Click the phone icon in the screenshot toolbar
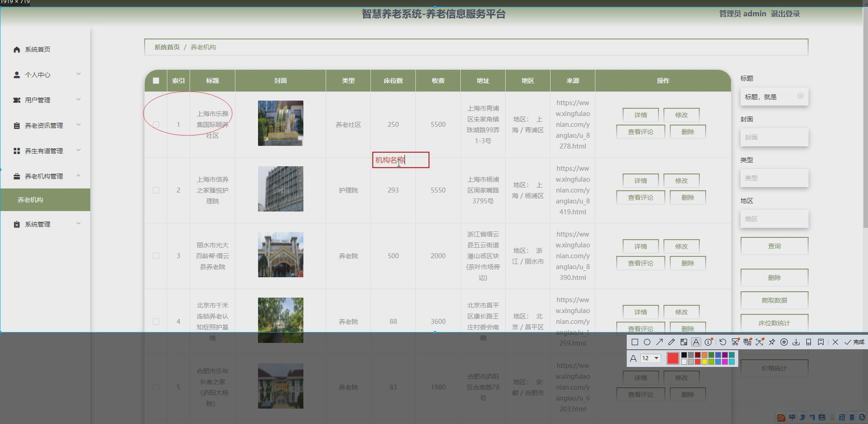Screen dimensions: 868x424 coord(809,342)
